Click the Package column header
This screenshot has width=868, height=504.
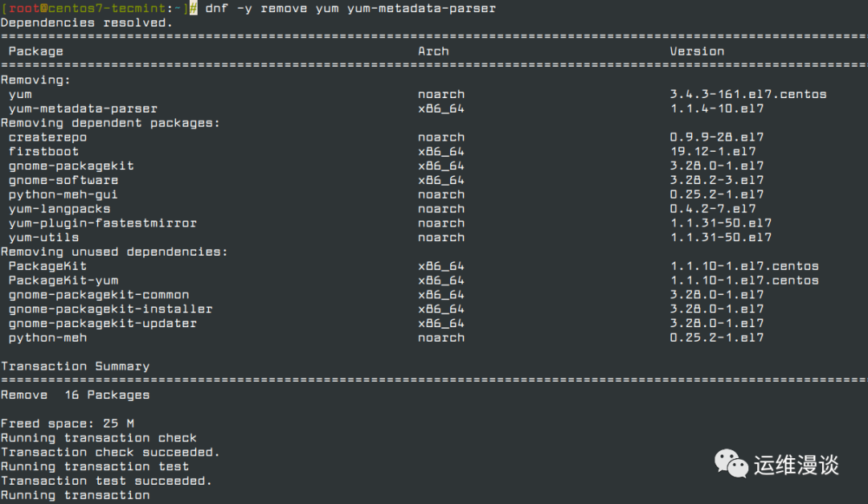point(35,51)
